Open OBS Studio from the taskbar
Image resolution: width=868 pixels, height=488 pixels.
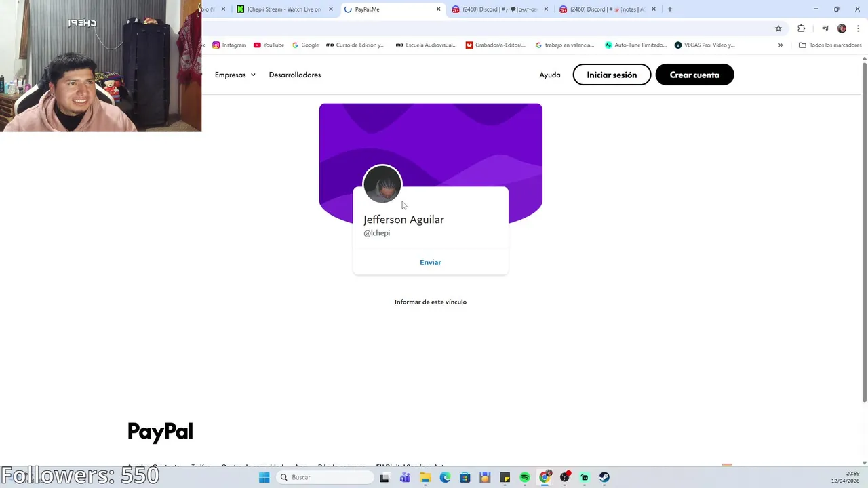564,477
